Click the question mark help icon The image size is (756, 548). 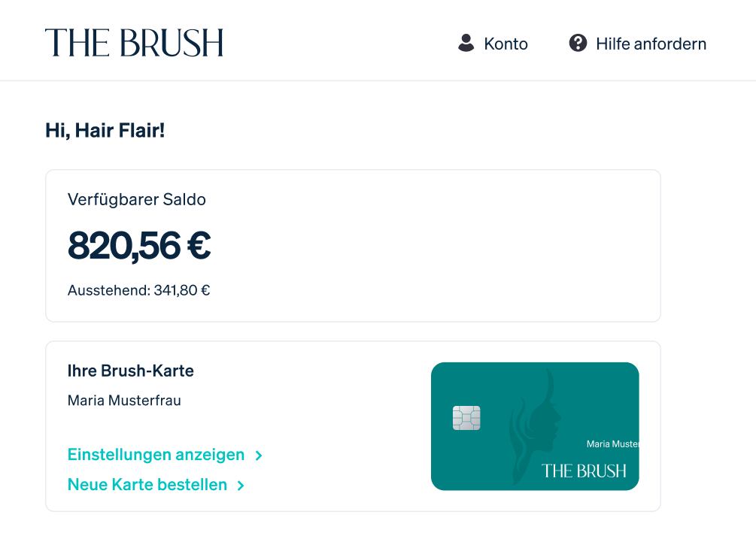pyautogui.click(x=578, y=43)
